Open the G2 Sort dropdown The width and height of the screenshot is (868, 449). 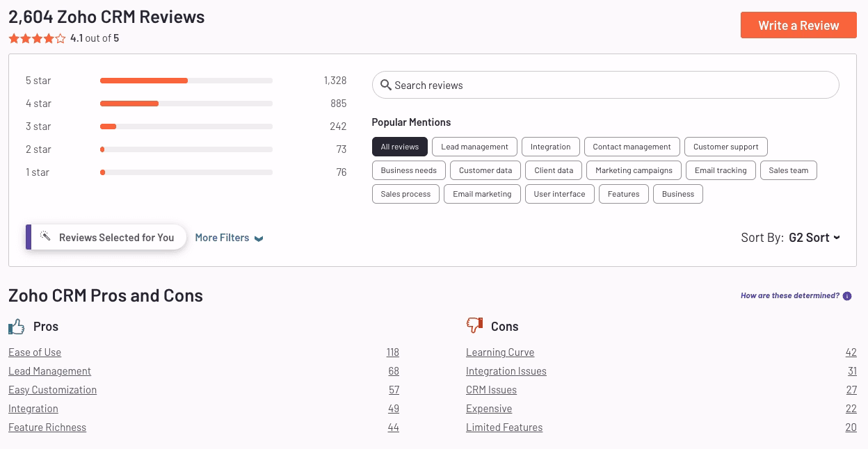[x=814, y=238]
